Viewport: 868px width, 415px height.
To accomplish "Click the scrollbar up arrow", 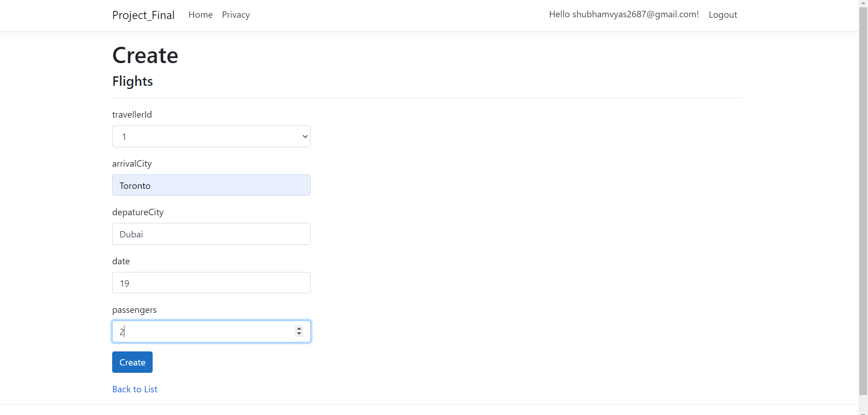I will (863, 3).
